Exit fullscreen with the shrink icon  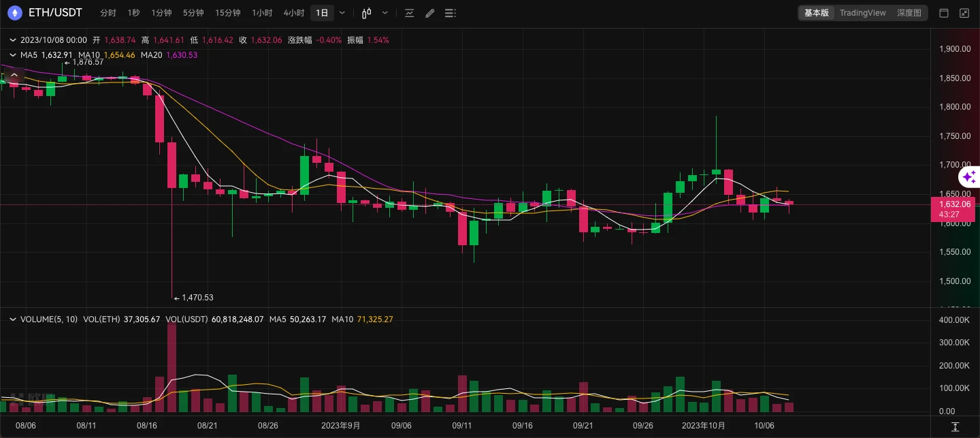pyautogui.click(x=964, y=13)
